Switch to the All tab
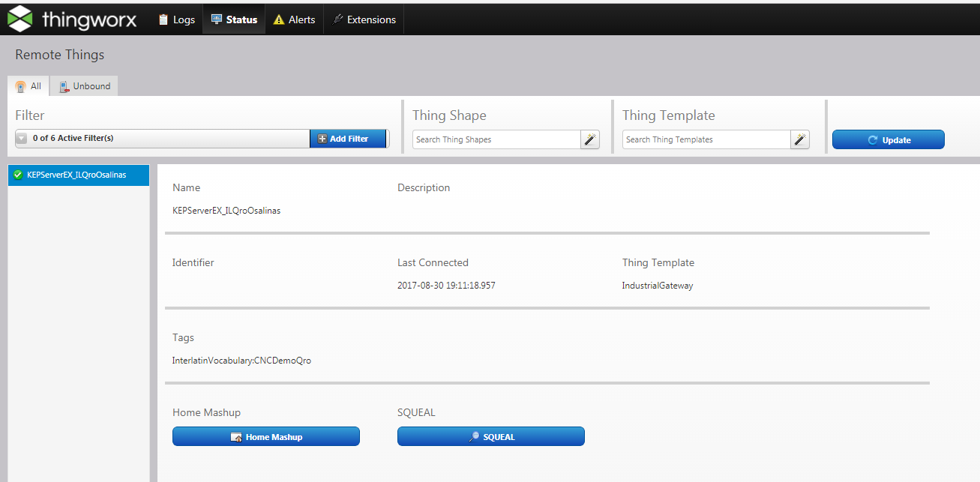Screen dimensions: 980x482 click(x=28, y=86)
